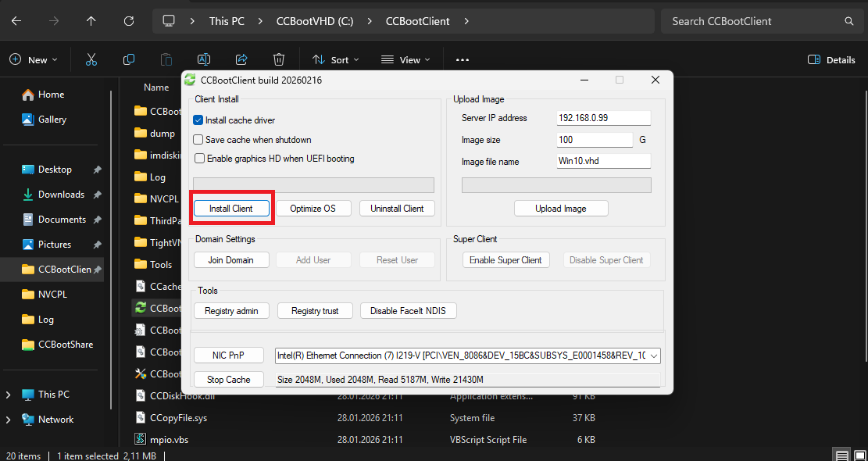
Task: Click the Cut scissors icon in toolbar
Action: 91,59
